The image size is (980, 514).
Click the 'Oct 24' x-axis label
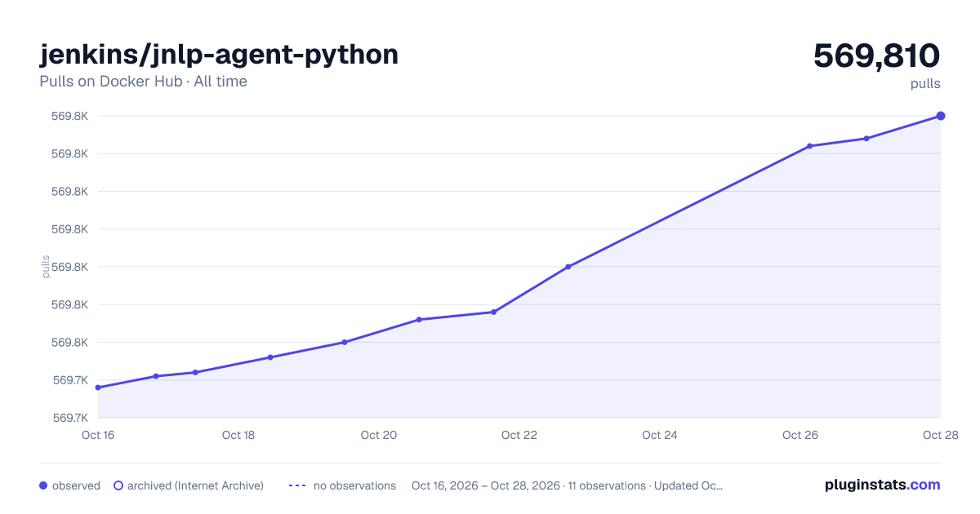pyautogui.click(x=660, y=435)
